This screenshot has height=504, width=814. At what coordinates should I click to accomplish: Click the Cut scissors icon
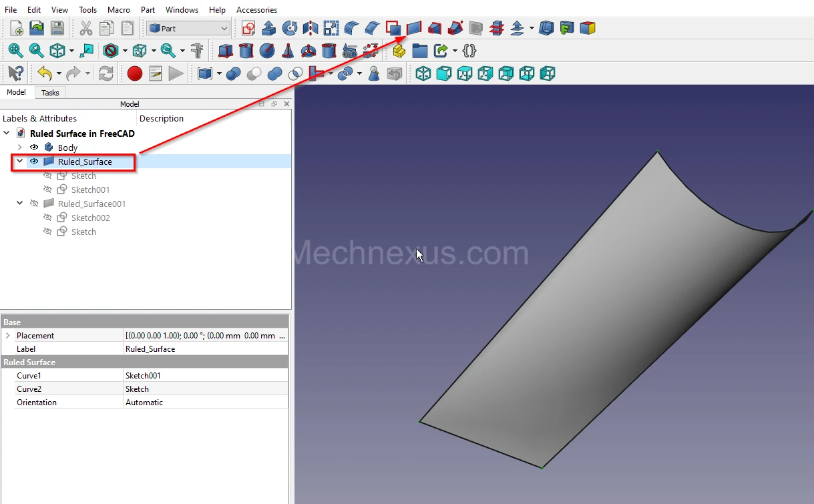point(86,28)
